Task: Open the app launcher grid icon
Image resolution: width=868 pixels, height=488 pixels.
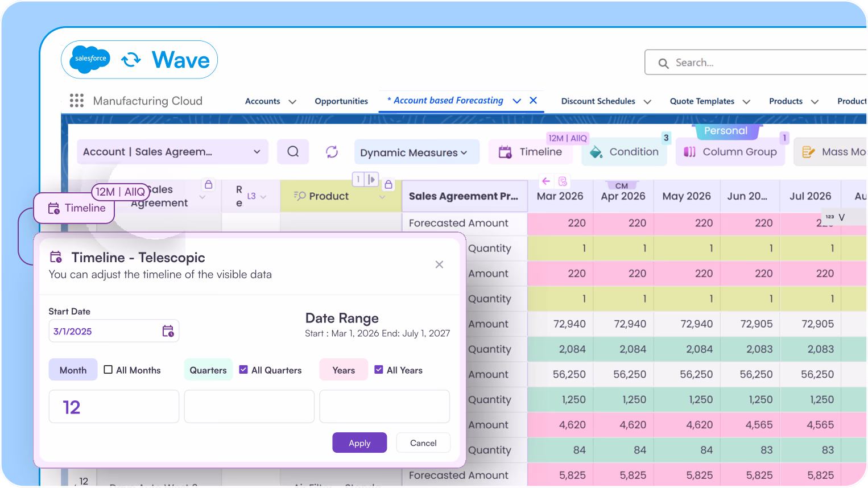Action: 76,101
